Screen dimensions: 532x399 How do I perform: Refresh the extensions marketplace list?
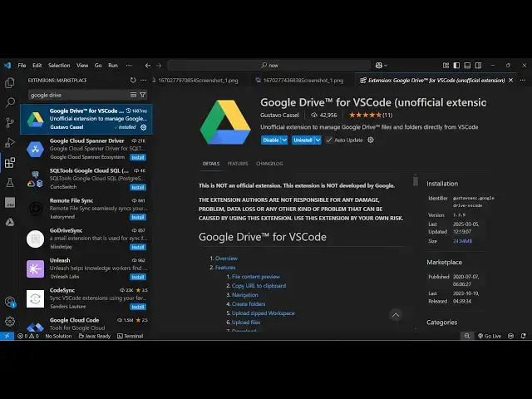(133, 80)
